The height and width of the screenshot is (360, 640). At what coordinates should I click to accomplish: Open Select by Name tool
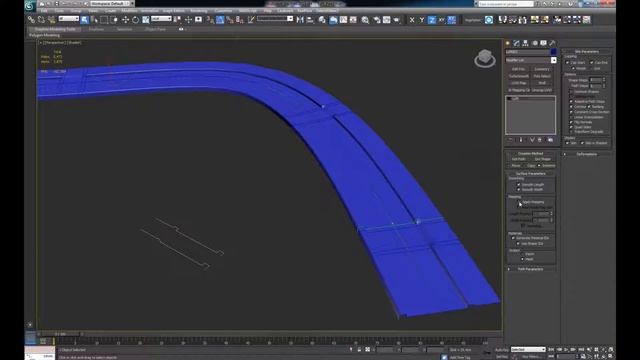[x=94, y=20]
